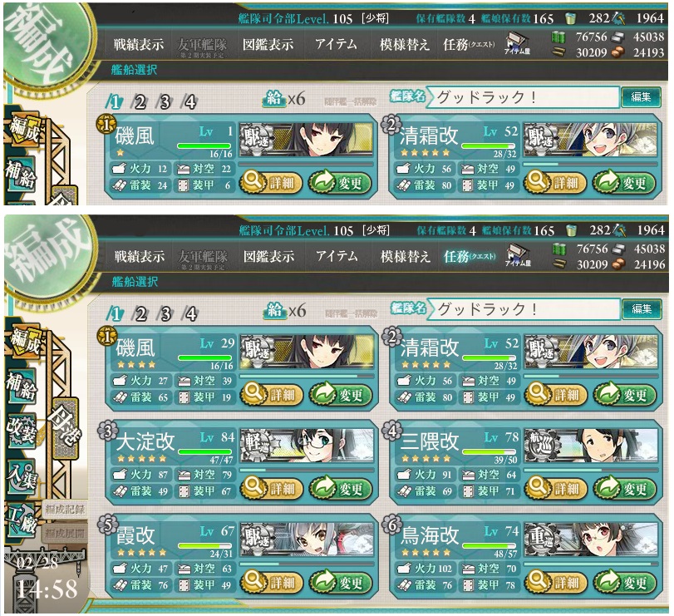Click fleet name field グッドラック！ in lower panel

pyautogui.click(x=526, y=309)
